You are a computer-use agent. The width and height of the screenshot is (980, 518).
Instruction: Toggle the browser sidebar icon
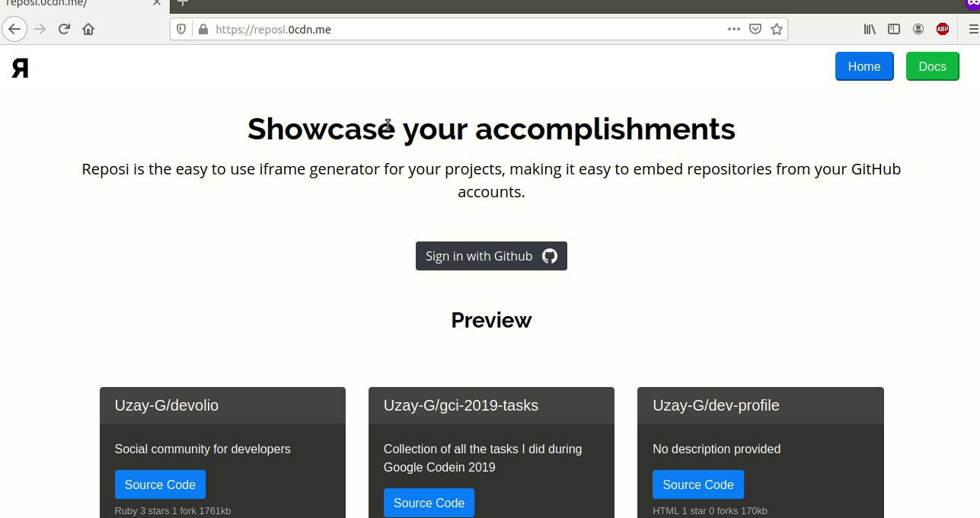coord(894,30)
